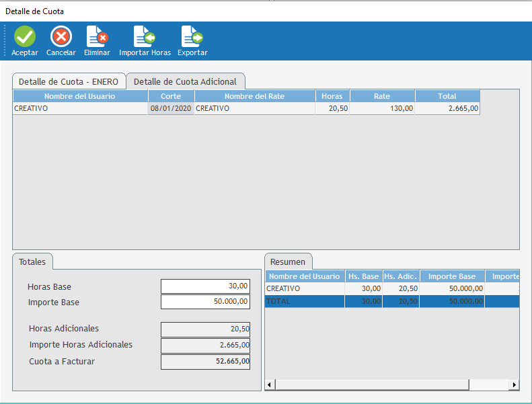
Task: Select the 08/01/2020 Corte date cell
Action: click(x=171, y=108)
